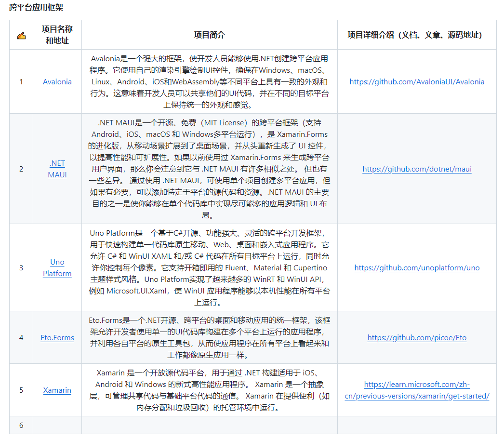Click the Xamarin description paragraph
The height and width of the screenshot is (439, 504).
(209, 390)
